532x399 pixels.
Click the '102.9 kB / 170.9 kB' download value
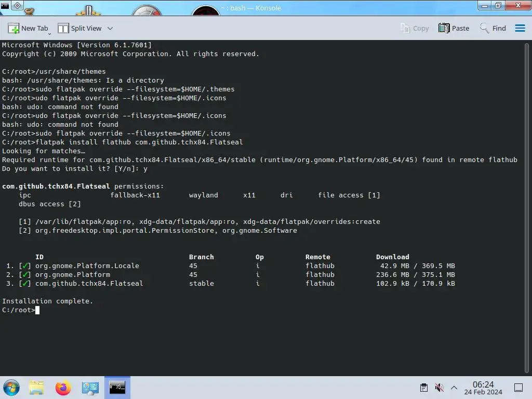point(416,284)
